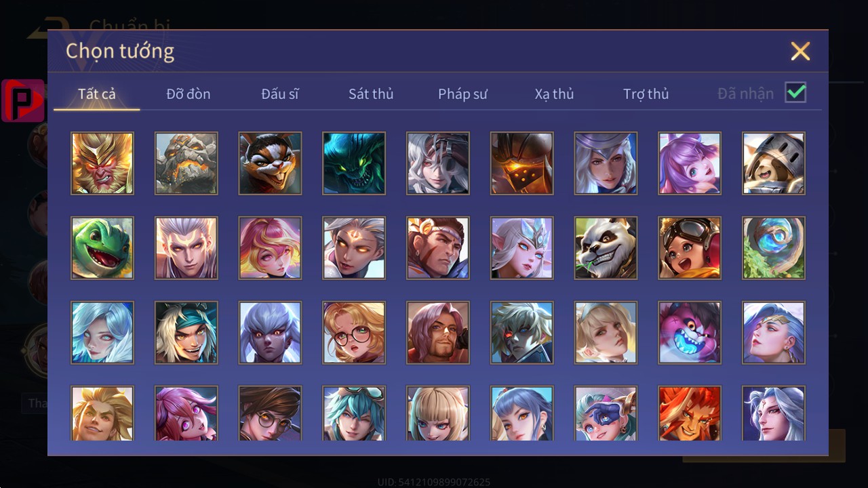Select the panda hero chewing bamboo
The height and width of the screenshot is (488, 868).
point(606,248)
